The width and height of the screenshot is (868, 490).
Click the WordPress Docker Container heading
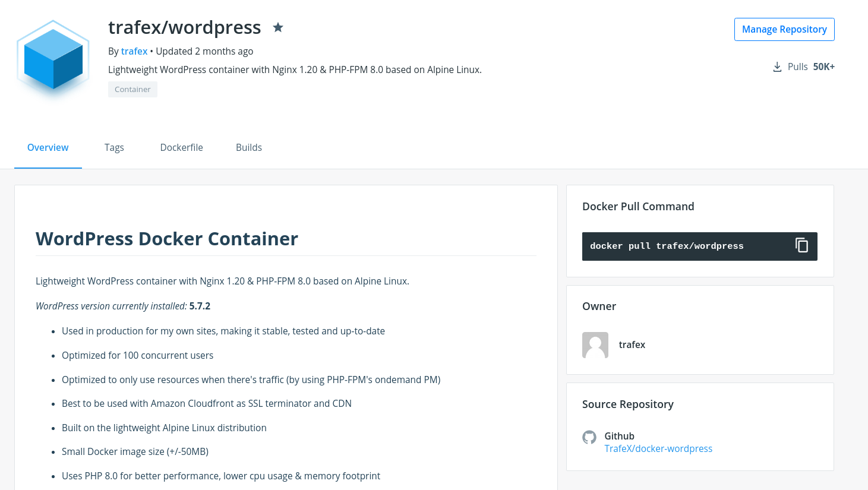point(167,239)
